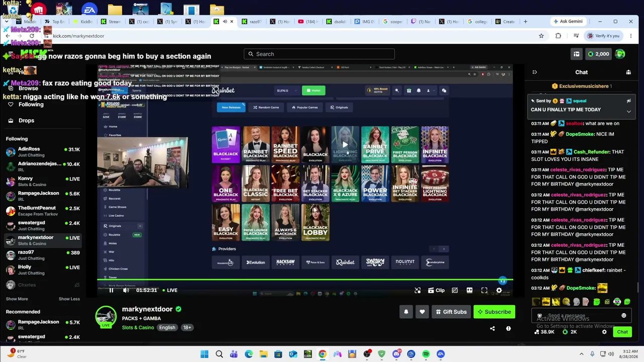Subscribe to markynextdoor
644x362 pixels.
tap(494, 312)
